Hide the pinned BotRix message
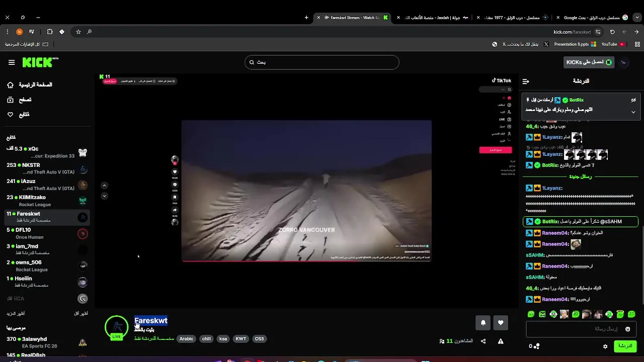Screen dimensions: 644x362 [633, 100]
